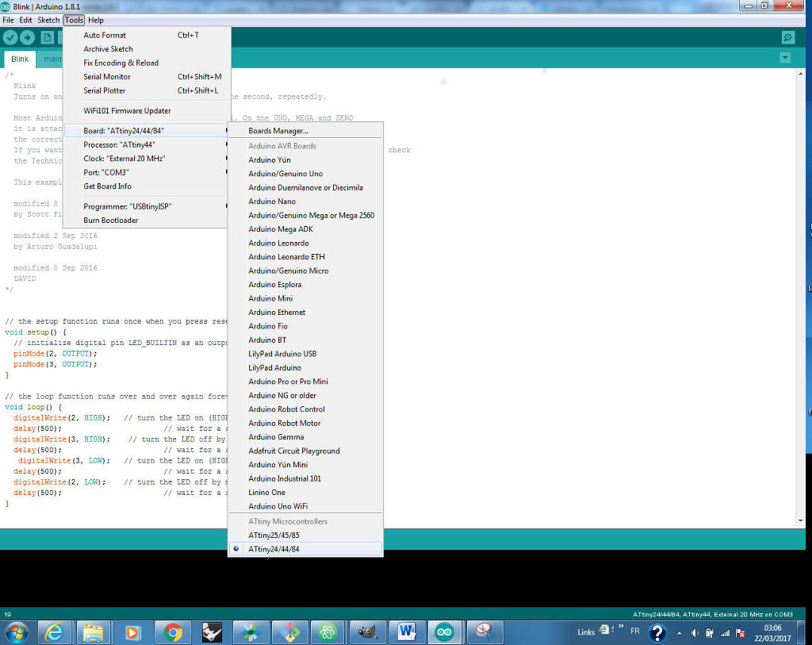Click Archive Sketch entry
This screenshot has width=812, height=645.
pyautogui.click(x=146, y=48)
